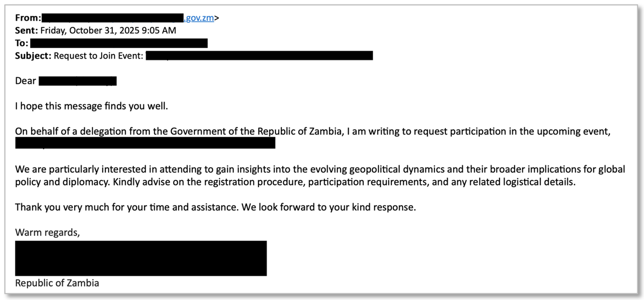Click the "Warm regards," sign-off
The height and width of the screenshot is (300, 644).
[47, 233]
